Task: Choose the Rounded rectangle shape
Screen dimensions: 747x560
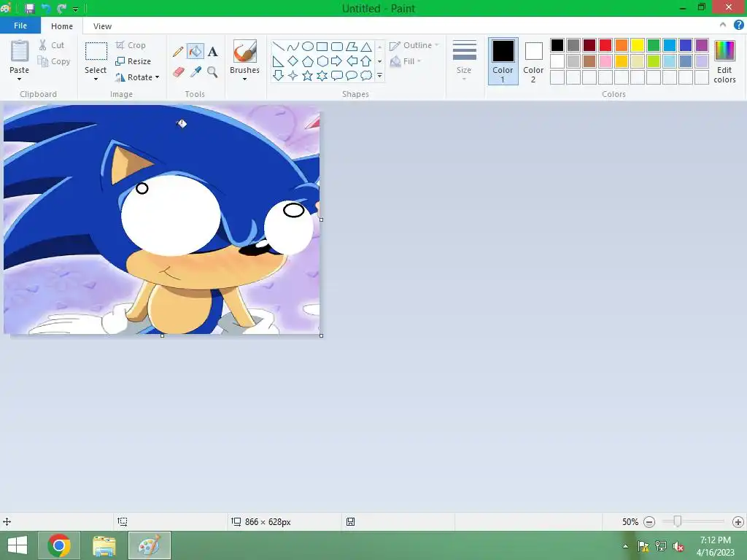Action: [337, 47]
